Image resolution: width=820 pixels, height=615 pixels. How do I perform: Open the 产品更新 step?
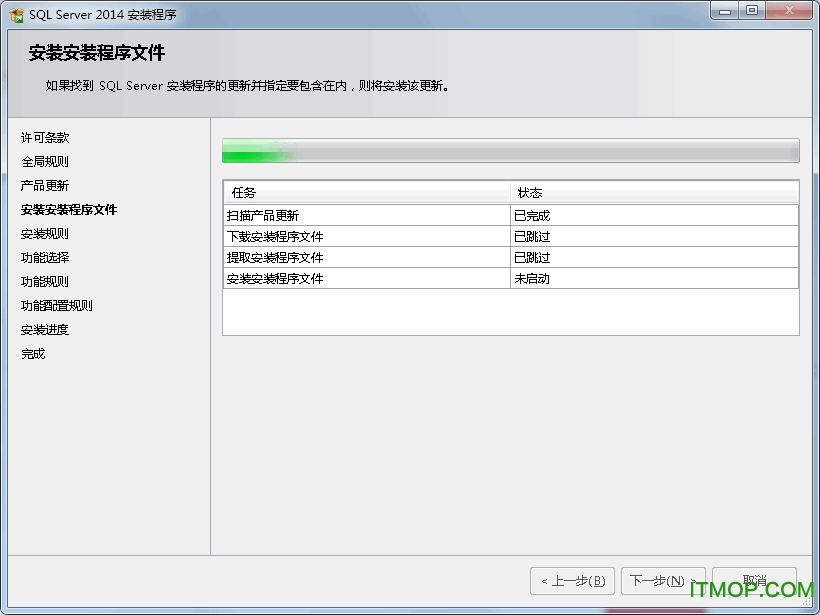44,185
